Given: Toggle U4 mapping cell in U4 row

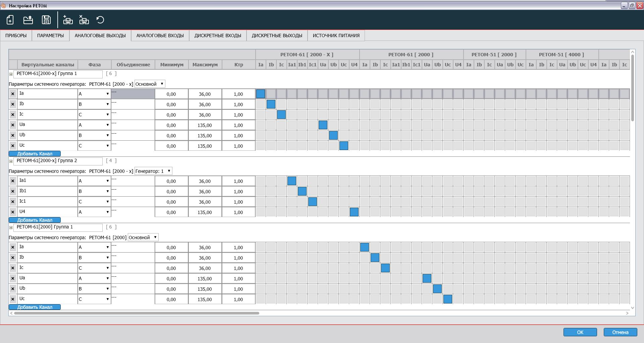Looking at the screenshot, I should (x=354, y=212).
